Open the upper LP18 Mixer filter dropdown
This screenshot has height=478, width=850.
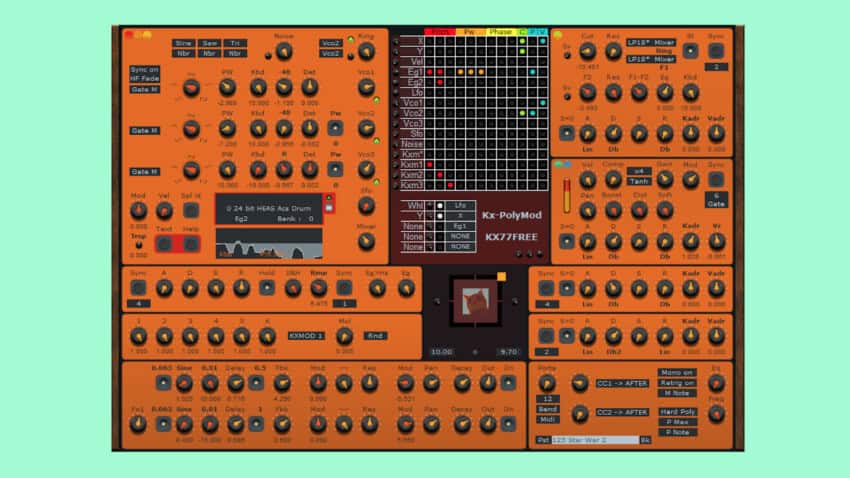[x=651, y=42]
